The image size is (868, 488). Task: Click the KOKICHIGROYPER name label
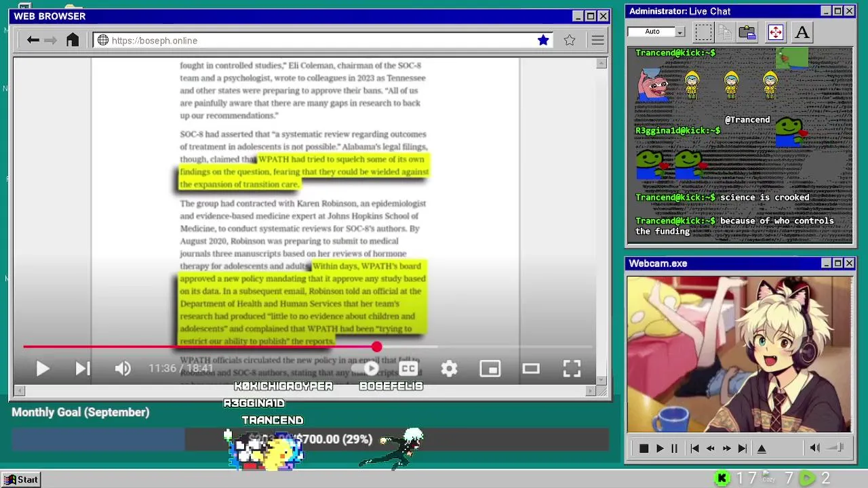(283, 386)
